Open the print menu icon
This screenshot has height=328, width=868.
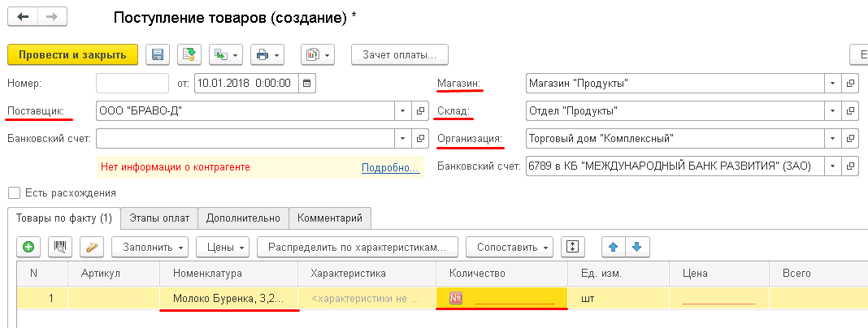266,55
